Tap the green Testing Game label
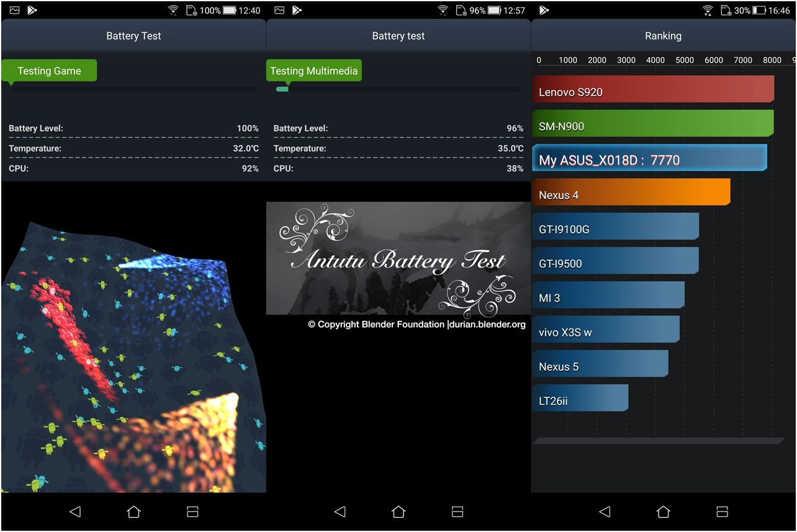797x532 pixels. click(x=50, y=71)
